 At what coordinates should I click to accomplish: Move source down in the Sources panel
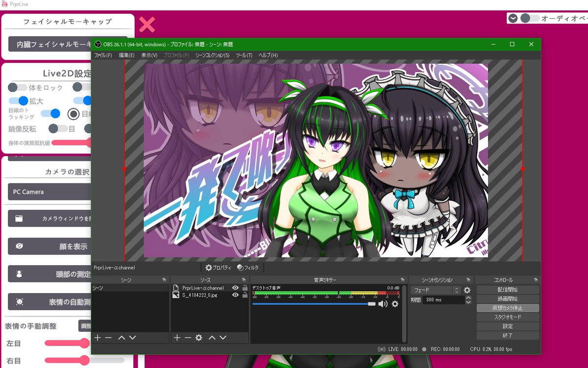[x=223, y=338]
